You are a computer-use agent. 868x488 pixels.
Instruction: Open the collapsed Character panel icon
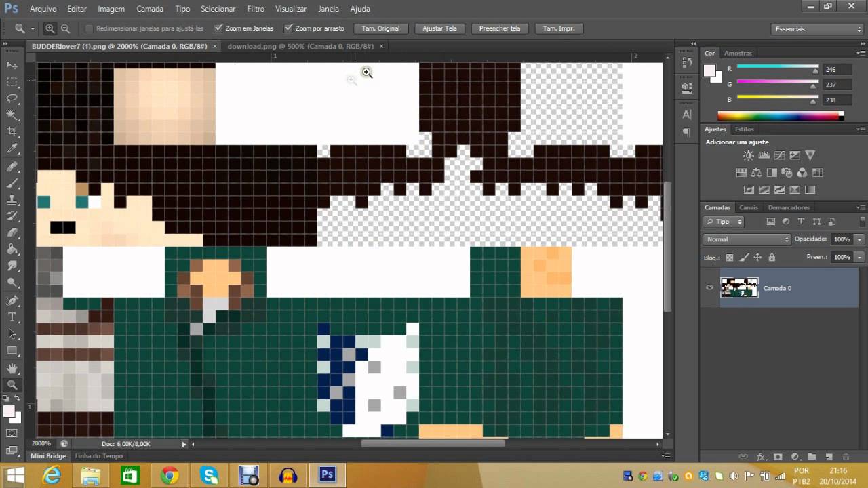(x=687, y=115)
